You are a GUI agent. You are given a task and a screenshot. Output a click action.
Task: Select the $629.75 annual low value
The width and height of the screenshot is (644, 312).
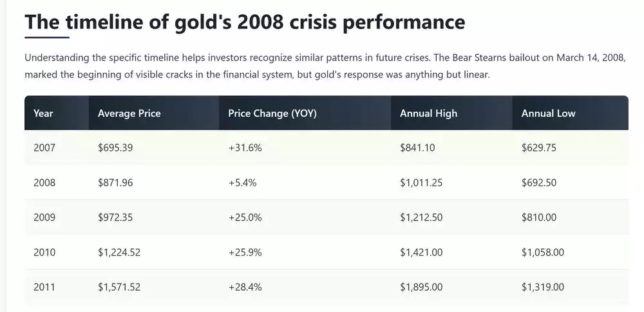click(538, 148)
